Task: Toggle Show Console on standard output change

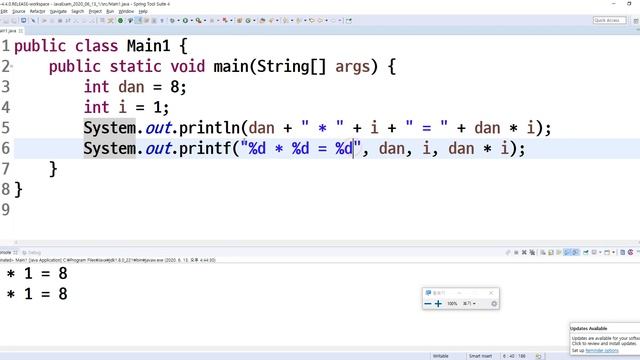Action: click(568, 253)
